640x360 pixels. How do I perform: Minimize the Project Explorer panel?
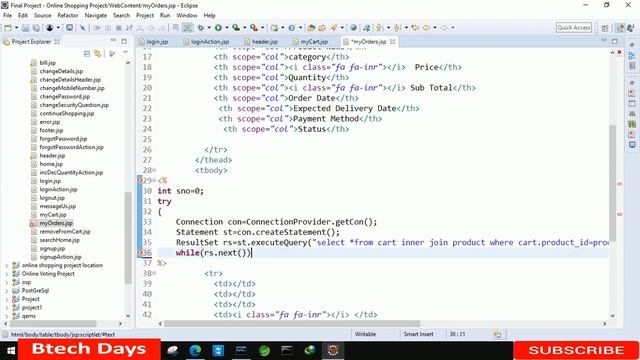pos(113,41)
